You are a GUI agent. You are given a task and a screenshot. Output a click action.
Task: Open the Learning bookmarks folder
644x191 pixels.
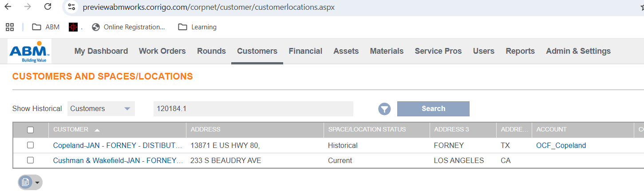tap(197, 27)
